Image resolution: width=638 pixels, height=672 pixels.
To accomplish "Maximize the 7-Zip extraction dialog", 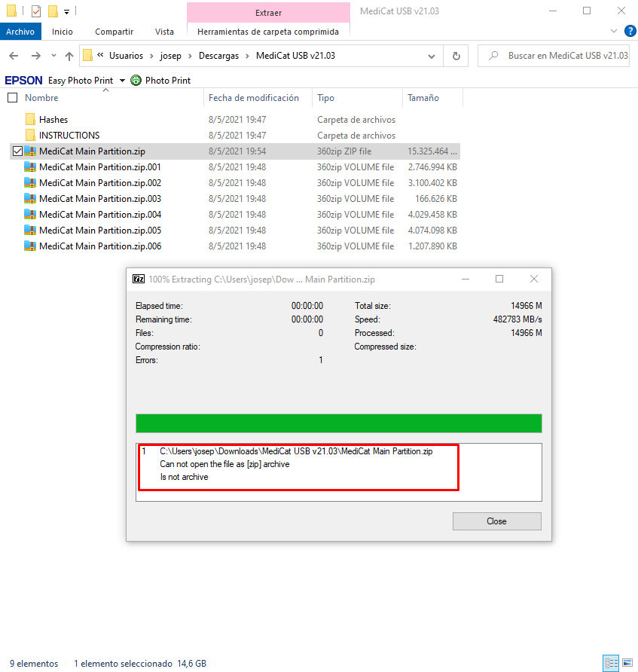I will tap(499, 279).
